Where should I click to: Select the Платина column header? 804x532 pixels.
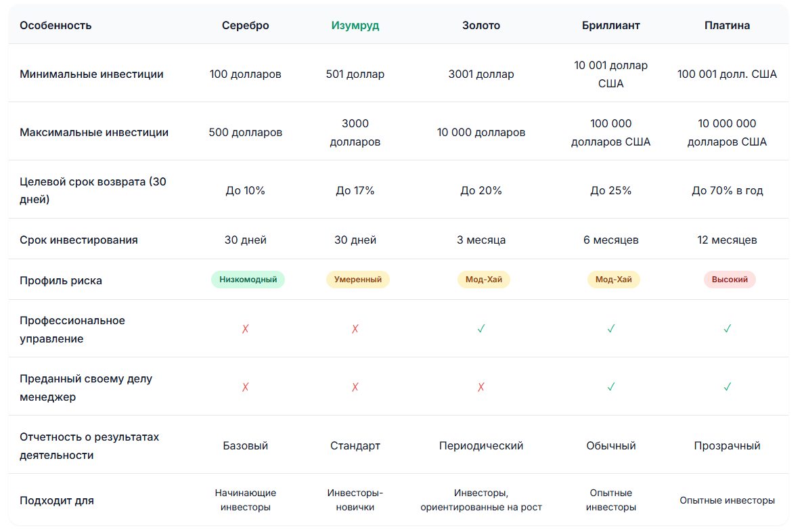tap(728, 26)
